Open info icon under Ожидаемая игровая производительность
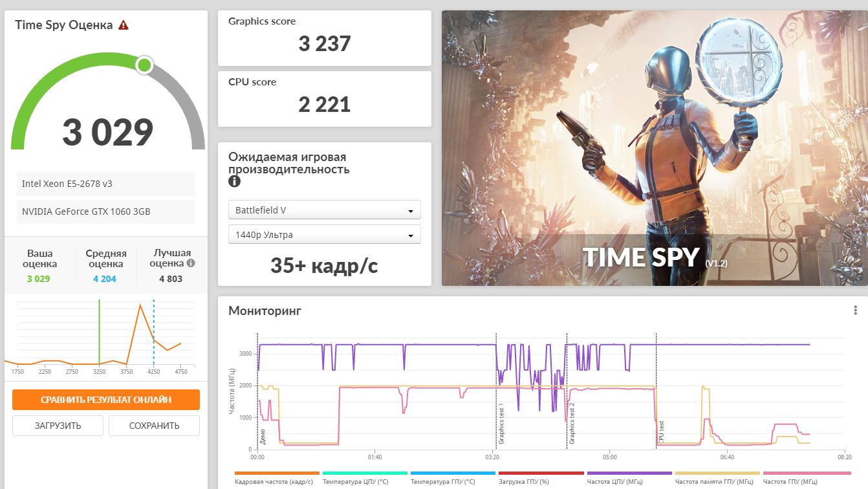Viewport: 868px width, 489px height. coord(234,181)
